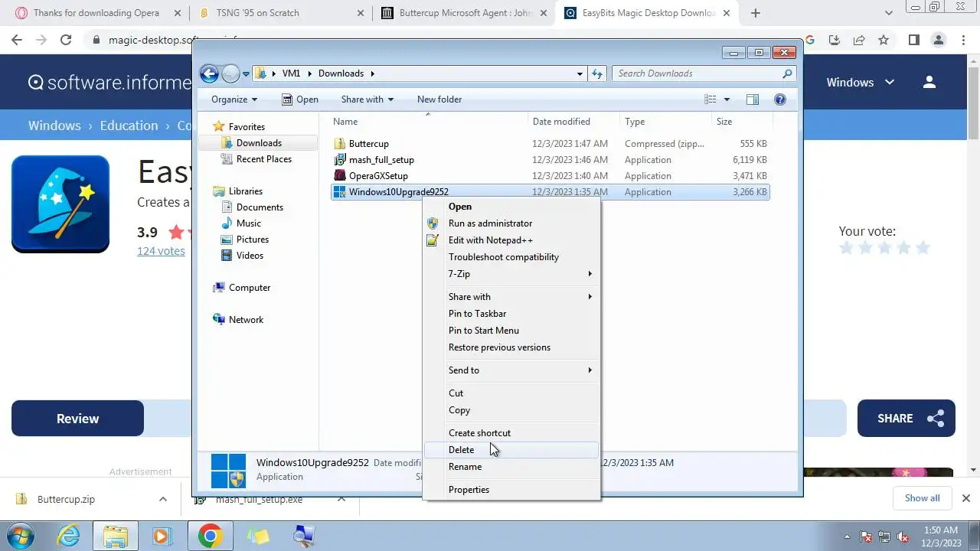The height and width of the screenshot is (551, 980).
Task: Select Network in navigation pane
Action: 246,320
